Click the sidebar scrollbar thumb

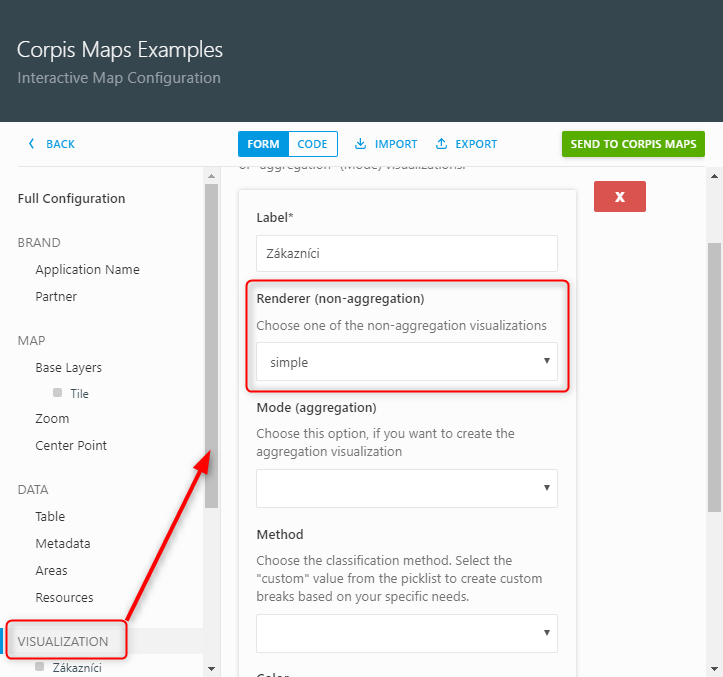(x=212, y=346)
